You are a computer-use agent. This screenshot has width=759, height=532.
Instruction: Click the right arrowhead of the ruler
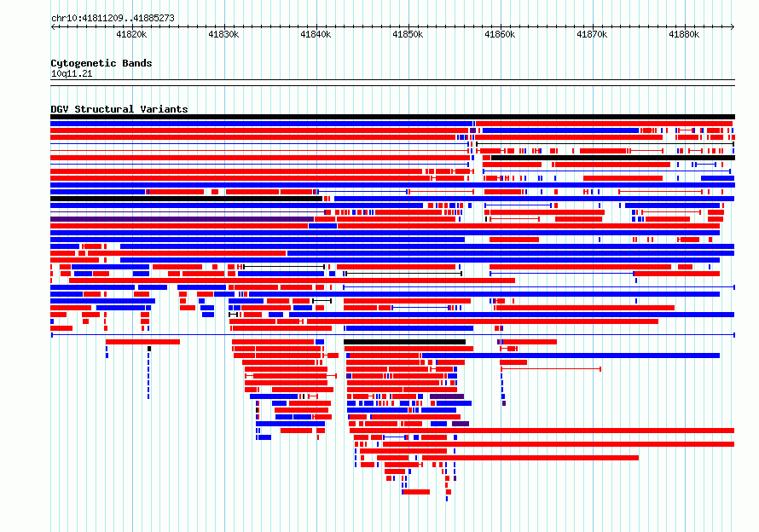pyautogui.click(x=733, y=26)
